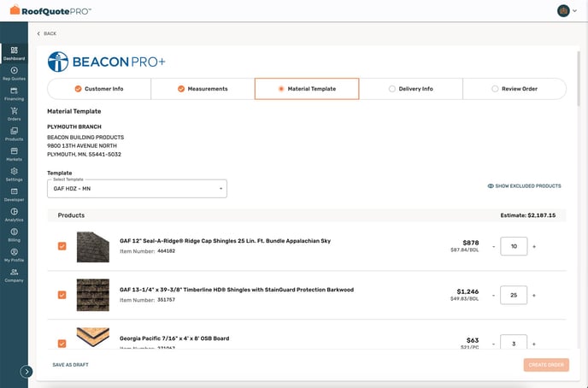Image resolution: width=588 pixels, height=388 pixels.
Task: Open Products section in sidebar
Action: pyautogui.click(x=14, y=134)
